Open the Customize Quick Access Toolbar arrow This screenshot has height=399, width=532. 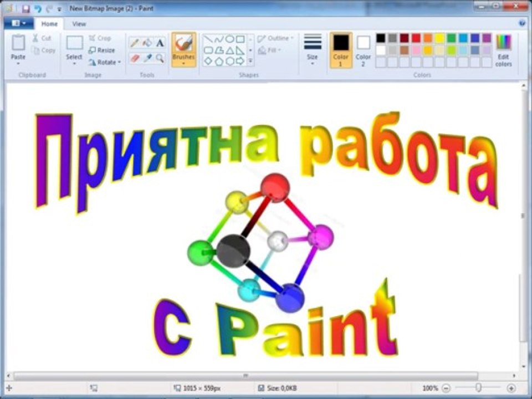[59, 9]
